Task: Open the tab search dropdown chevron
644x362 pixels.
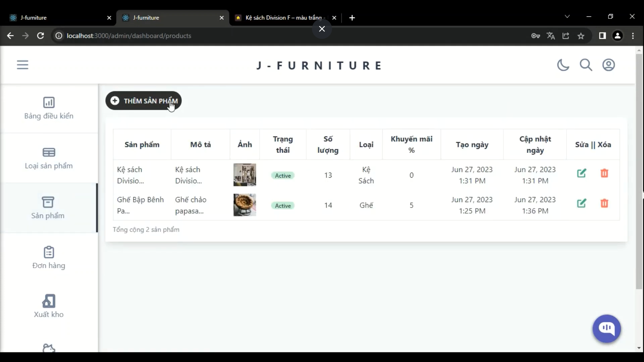Action: [567, 16]
